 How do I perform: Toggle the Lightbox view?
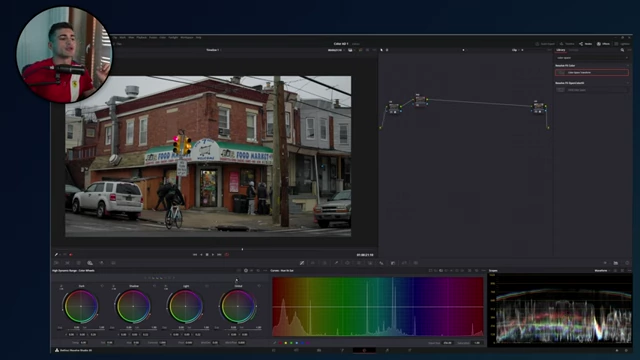pos(622,44)
